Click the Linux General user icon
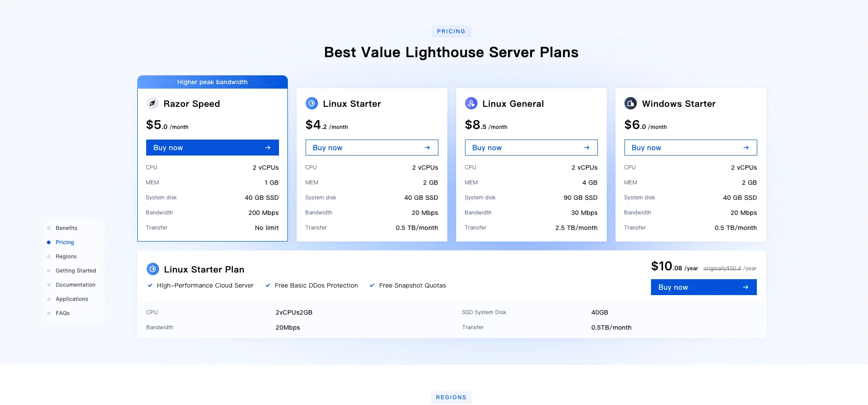Viewport: 868px width, 405px height. click(471, 103)
